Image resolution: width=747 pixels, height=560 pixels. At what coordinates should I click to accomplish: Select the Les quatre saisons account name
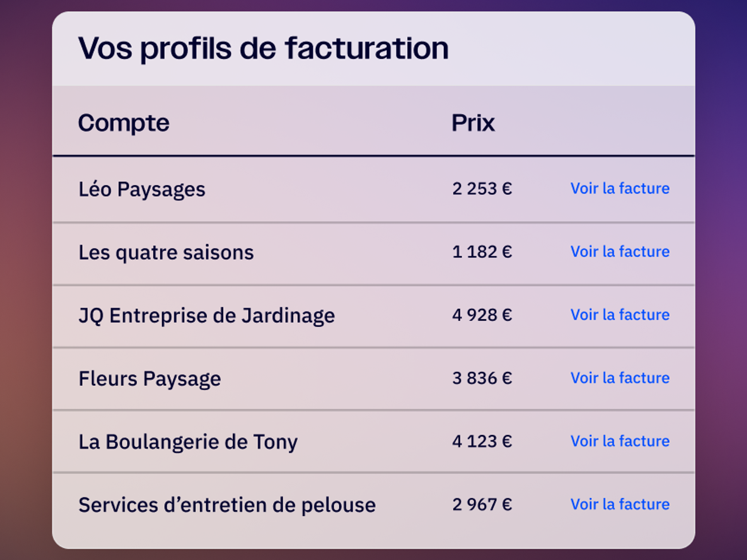166,252
